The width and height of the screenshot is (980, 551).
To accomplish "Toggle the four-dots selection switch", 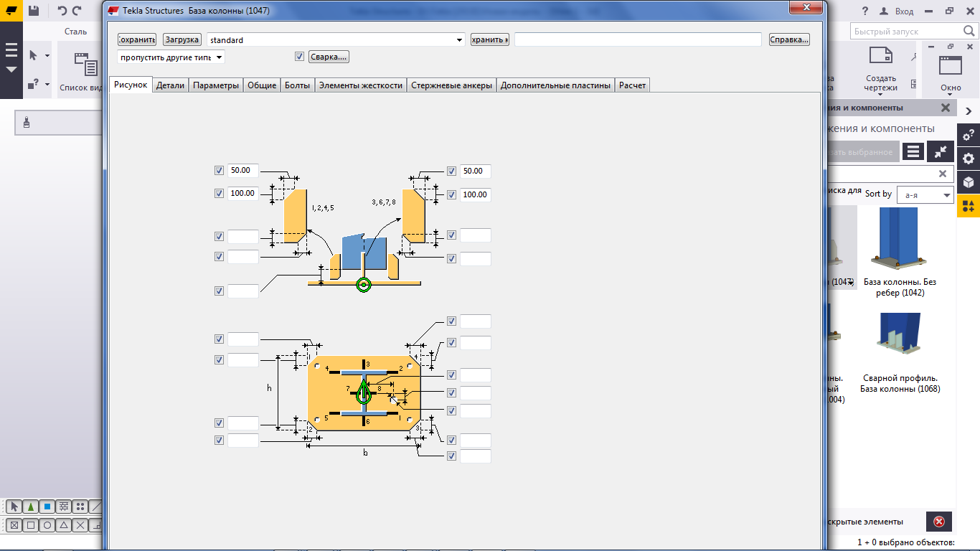I will 80,507.
